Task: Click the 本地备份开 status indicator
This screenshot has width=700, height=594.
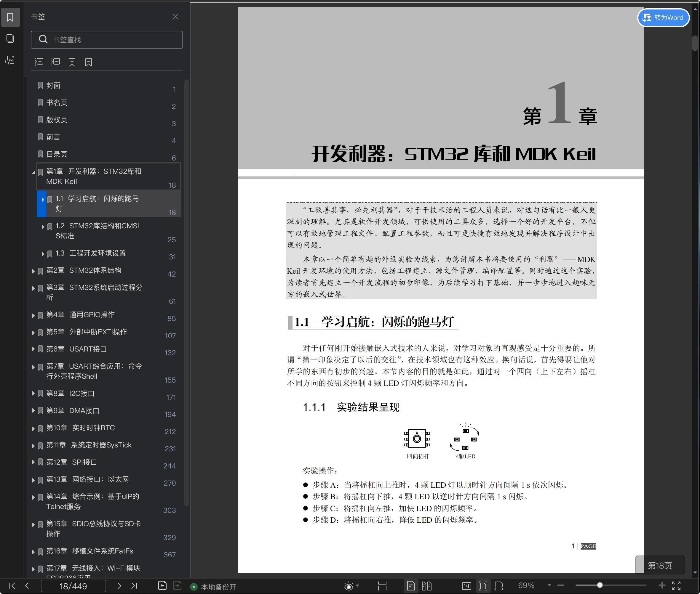Action: (x=213, y=587)
